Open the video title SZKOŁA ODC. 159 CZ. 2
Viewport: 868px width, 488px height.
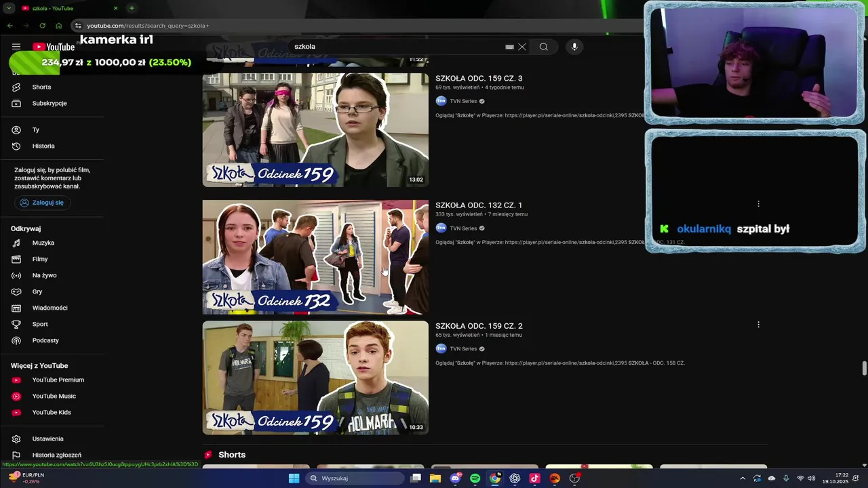pyautogui.click(x=479, y=326)
